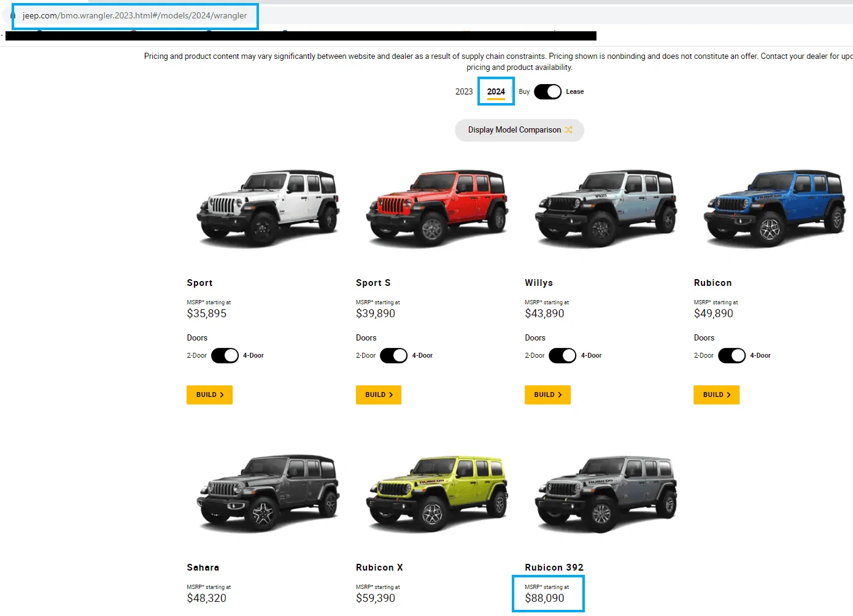This screenshot has width=853, height=616.
Task: Click the $59,390 Rubicon X price
Action: pyautogui.click(x=376, y=598)
